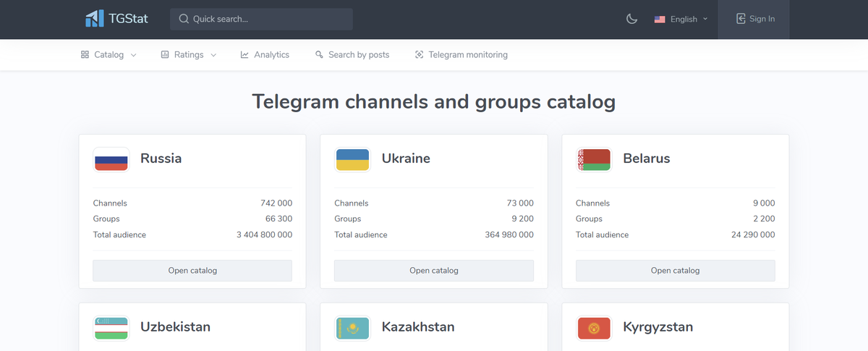The image size is (868, 351).
Task: Click the sign-in door icon
Action: click(741, 19)
